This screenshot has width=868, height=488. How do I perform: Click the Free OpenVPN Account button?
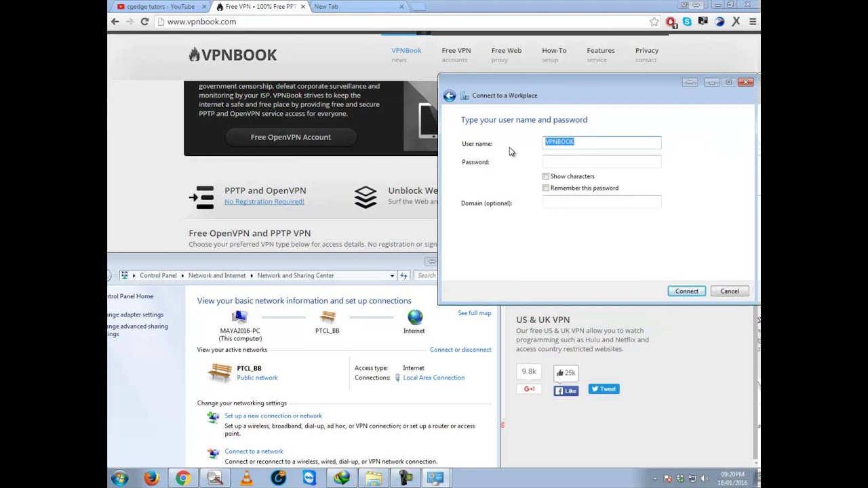coord(290,137)
